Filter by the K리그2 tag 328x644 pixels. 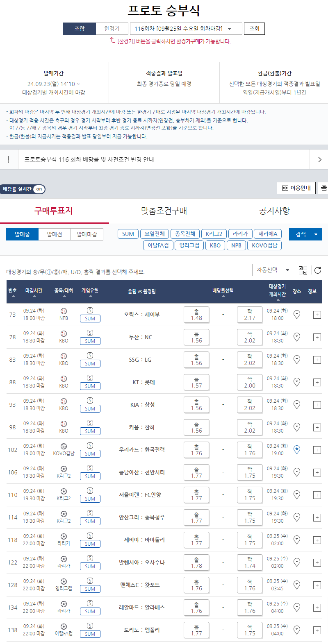[x=214, y=234]
